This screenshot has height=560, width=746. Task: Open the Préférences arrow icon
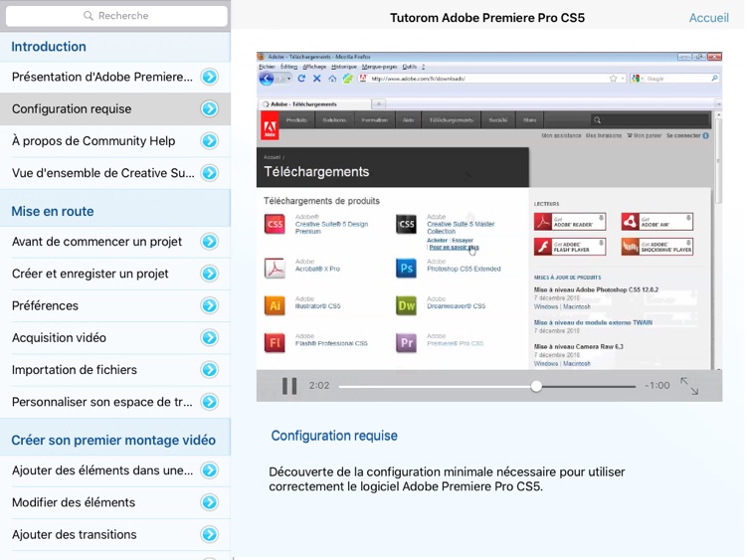209,305
